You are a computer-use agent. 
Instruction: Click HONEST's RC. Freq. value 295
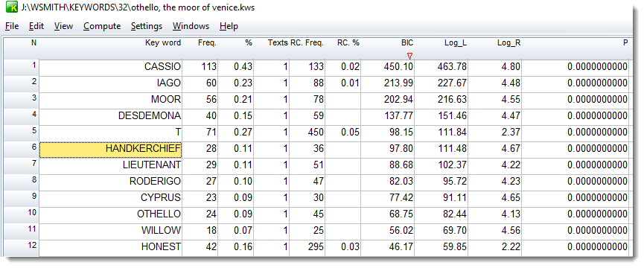316,247
